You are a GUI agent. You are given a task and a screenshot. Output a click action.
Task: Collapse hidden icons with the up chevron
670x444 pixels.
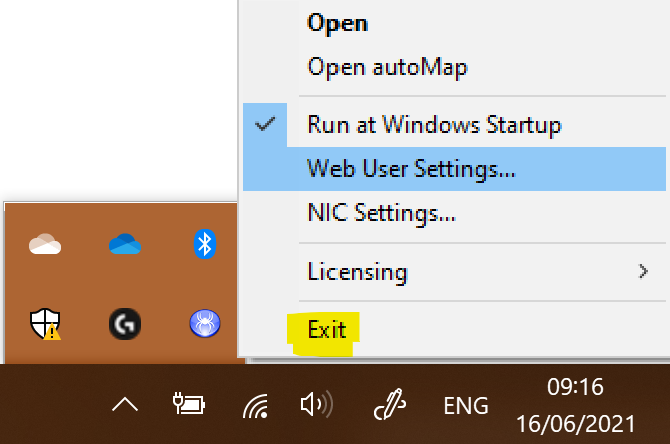click(x=125, y=404)
